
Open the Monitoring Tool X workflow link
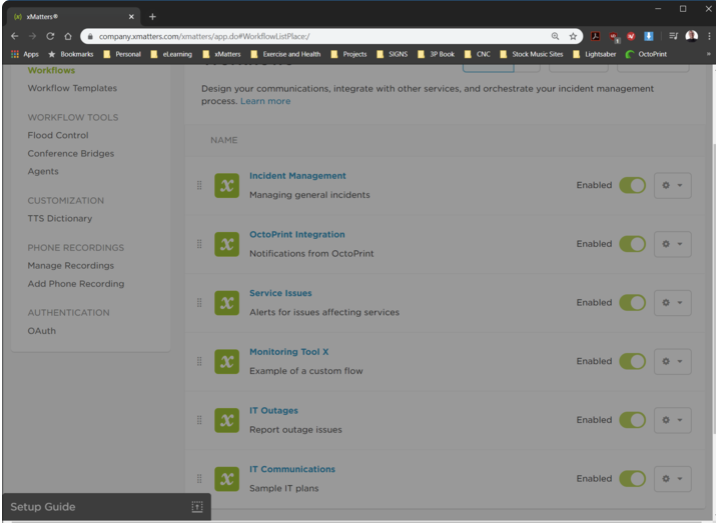289,352
